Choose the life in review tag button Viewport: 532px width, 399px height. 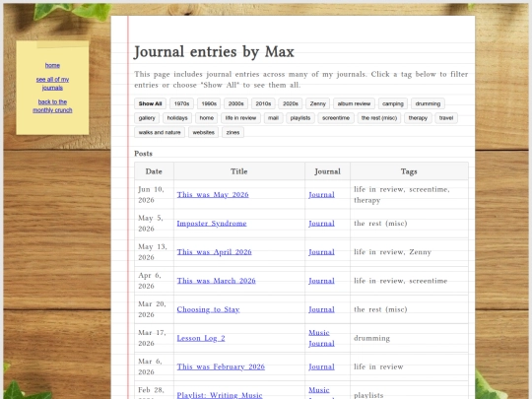(x=240, y=118)
